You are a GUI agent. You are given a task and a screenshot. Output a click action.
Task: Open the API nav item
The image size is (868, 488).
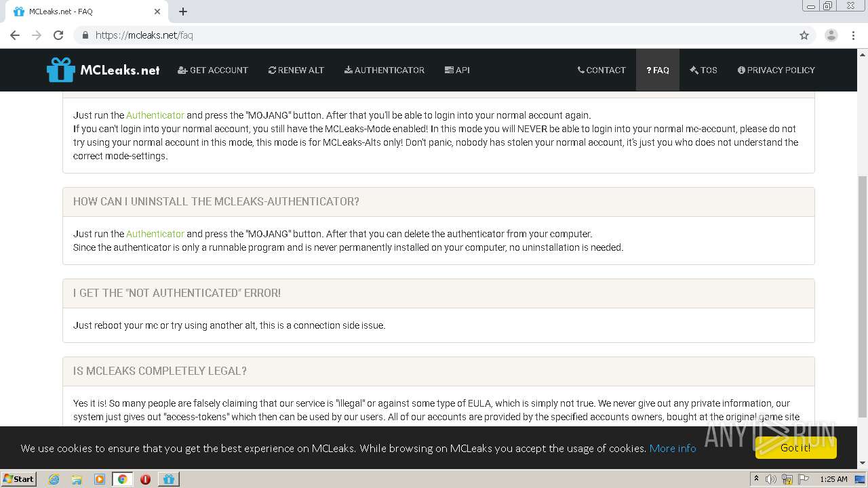457,70
